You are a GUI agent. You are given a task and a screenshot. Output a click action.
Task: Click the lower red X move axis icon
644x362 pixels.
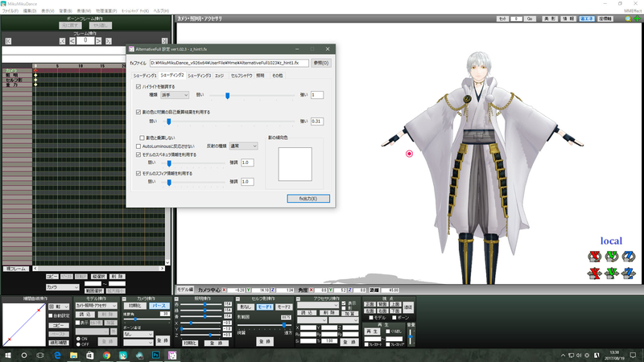594,273
